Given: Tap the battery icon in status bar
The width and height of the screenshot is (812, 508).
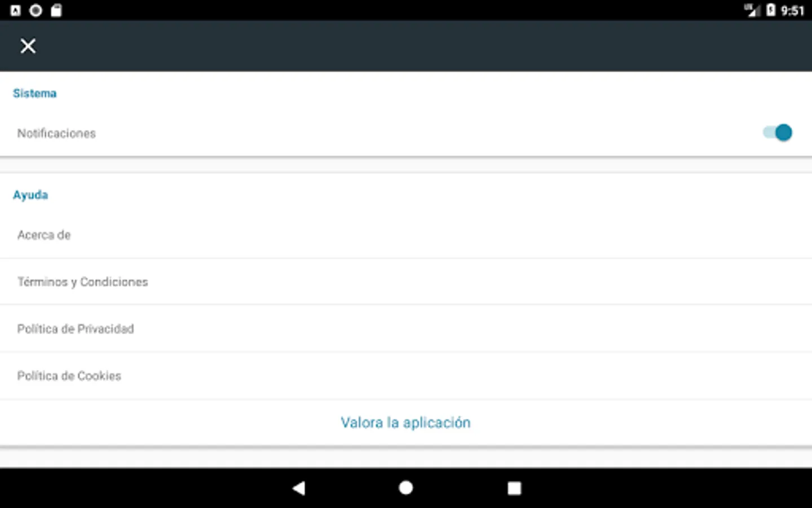Looking at the screenshot, I should pos(771,10).
